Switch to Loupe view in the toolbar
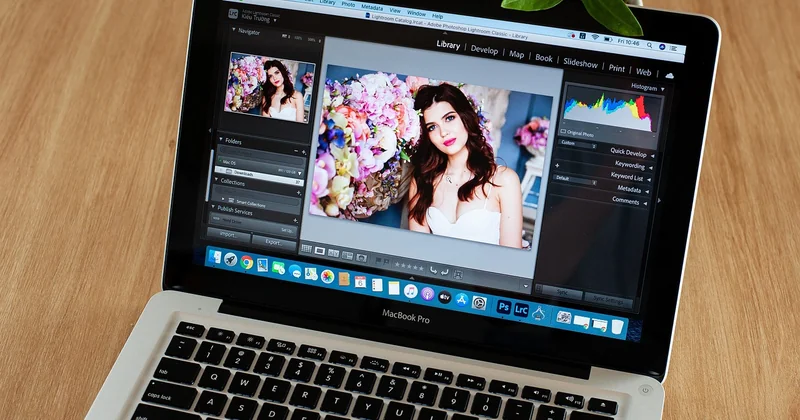 (x=320, y=251)
